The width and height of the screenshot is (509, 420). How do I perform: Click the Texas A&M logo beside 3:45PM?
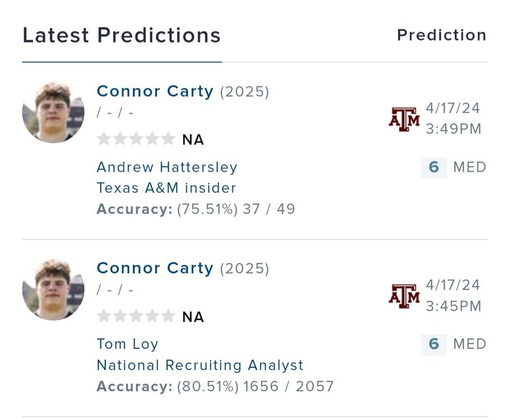pyautogui.click(x=404, y=296)
